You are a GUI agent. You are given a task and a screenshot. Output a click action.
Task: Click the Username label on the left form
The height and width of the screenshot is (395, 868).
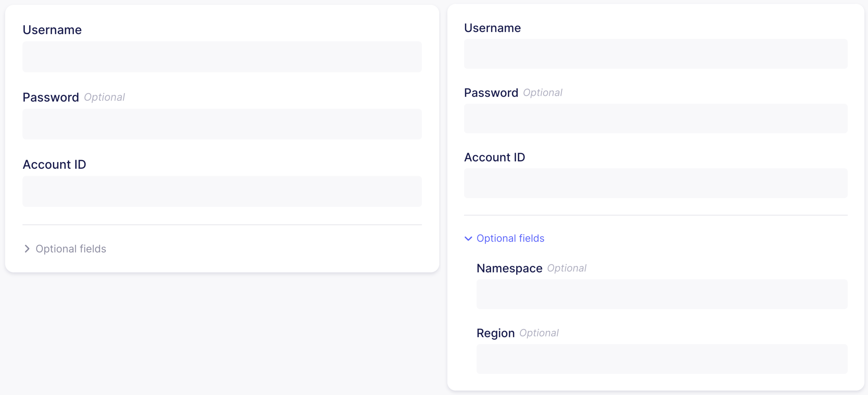point(52,30)
